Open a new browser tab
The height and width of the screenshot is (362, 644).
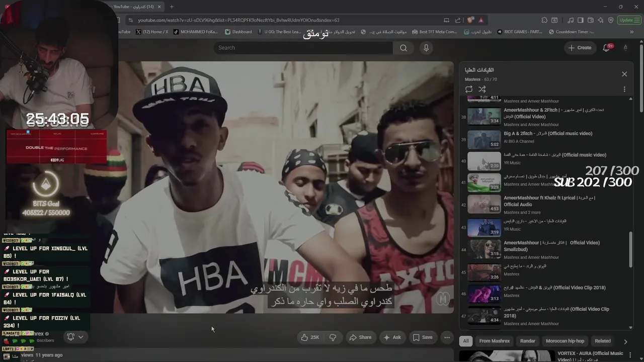click(172, 7)
